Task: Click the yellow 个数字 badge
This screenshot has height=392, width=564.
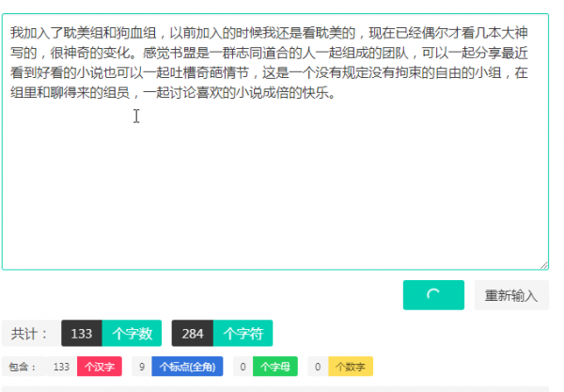Action: pos(351,367)
